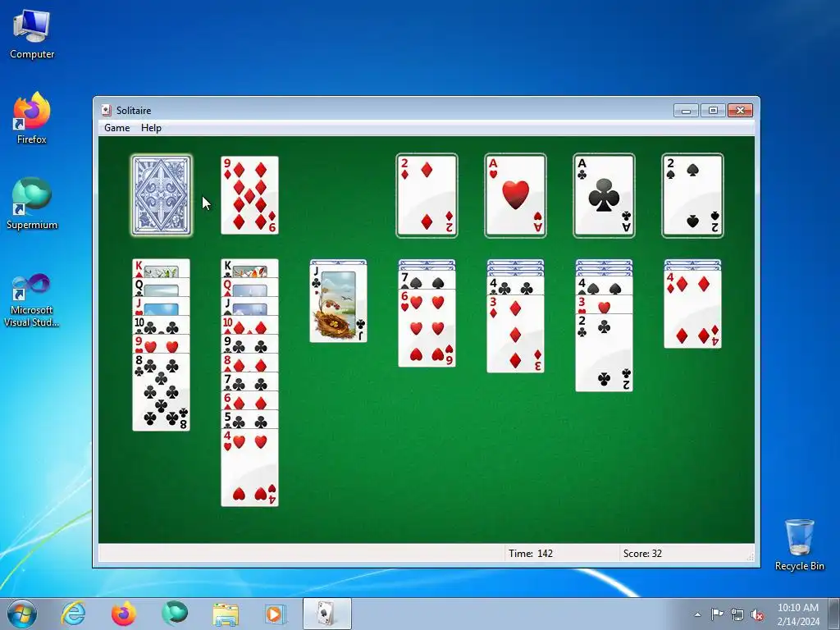Draw a card from the stock deck
Image resolution: width=840 pixels, height=630 pixels.
point(162,195)
